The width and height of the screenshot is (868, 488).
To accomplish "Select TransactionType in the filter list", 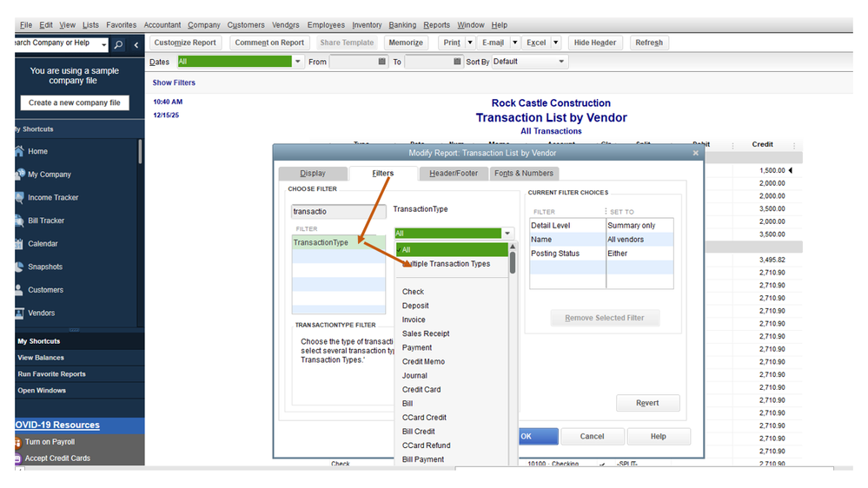I will click(338, 242).
